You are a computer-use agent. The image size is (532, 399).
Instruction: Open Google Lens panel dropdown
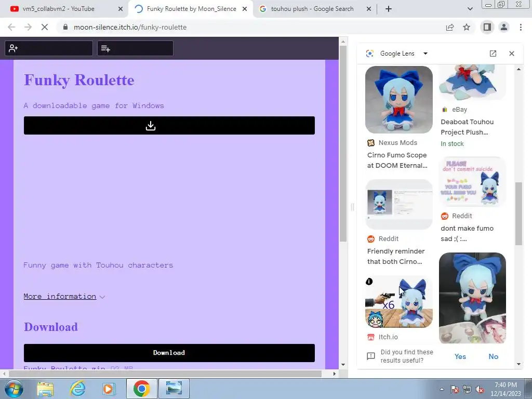(425, 54)
